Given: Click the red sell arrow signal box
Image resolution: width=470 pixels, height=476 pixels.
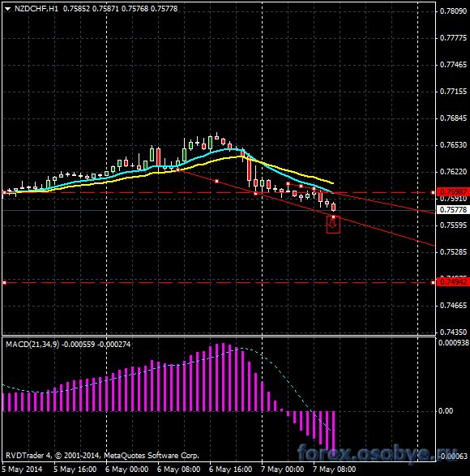Looking at the screenshot, I should tap(333, 225).
